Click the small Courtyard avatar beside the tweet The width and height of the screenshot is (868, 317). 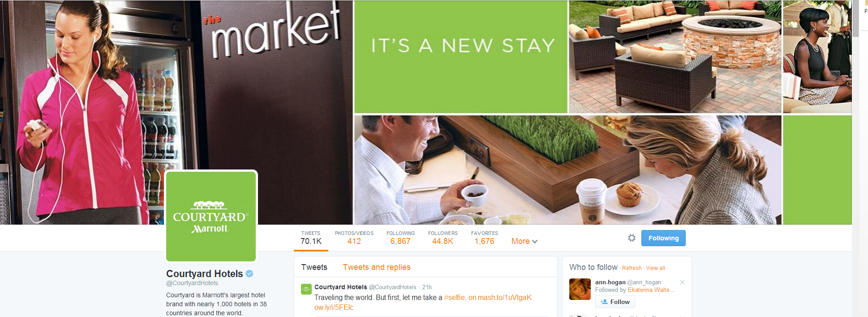click(x=306, y=289)
